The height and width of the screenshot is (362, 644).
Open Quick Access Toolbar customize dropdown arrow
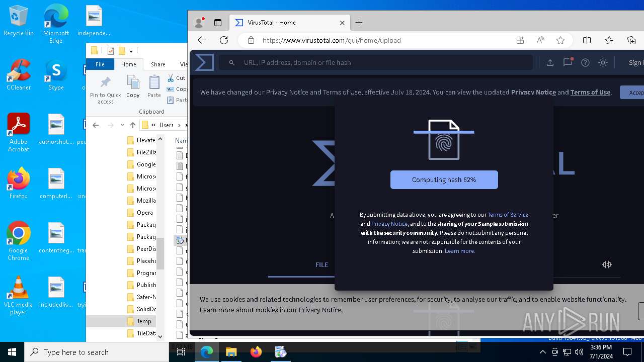[x=131, y=51]
